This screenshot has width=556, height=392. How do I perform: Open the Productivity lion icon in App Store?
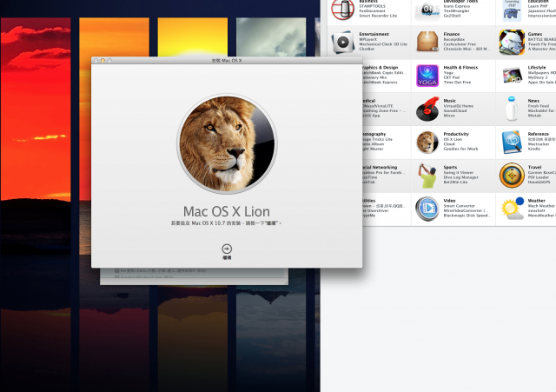(x=427, y=142)
